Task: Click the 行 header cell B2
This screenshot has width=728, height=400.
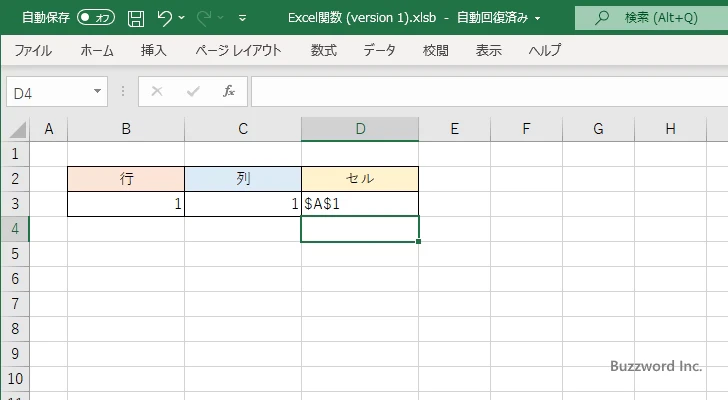Action: (x=126, y=179)
